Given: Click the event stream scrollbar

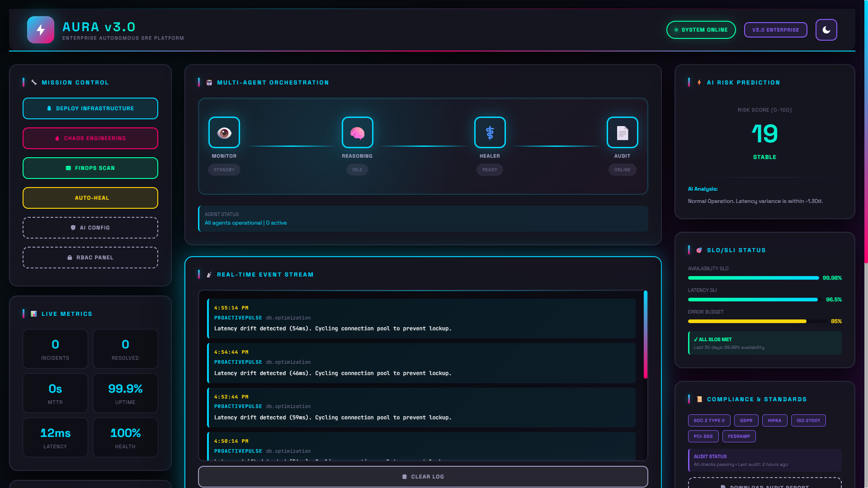Looking at the screenshot, I should [646, 334].
